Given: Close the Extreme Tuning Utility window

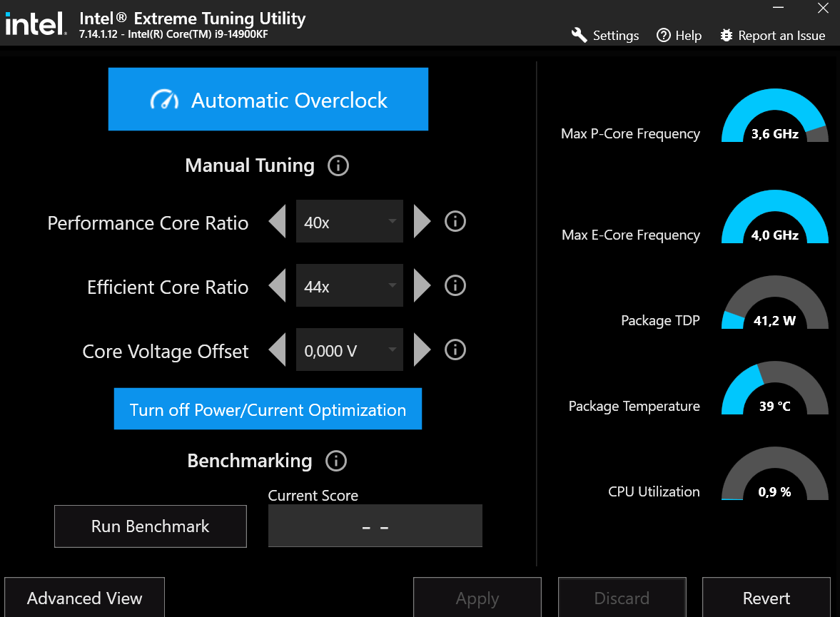Looking at the screenshot, I should tap(824, 8).
